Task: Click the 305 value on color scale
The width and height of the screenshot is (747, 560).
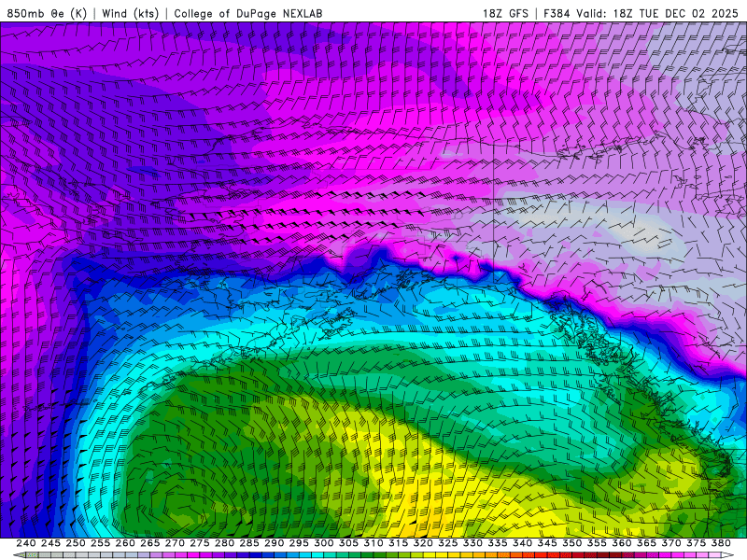Action: click(348, 543)
